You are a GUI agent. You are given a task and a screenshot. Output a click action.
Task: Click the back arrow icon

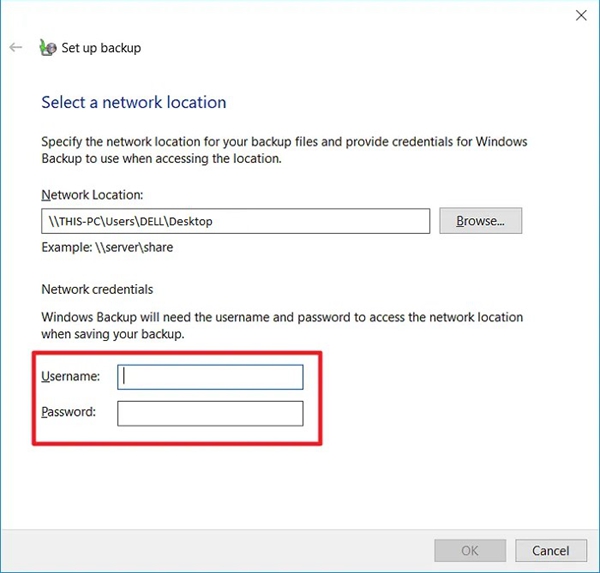click(16, 47)
